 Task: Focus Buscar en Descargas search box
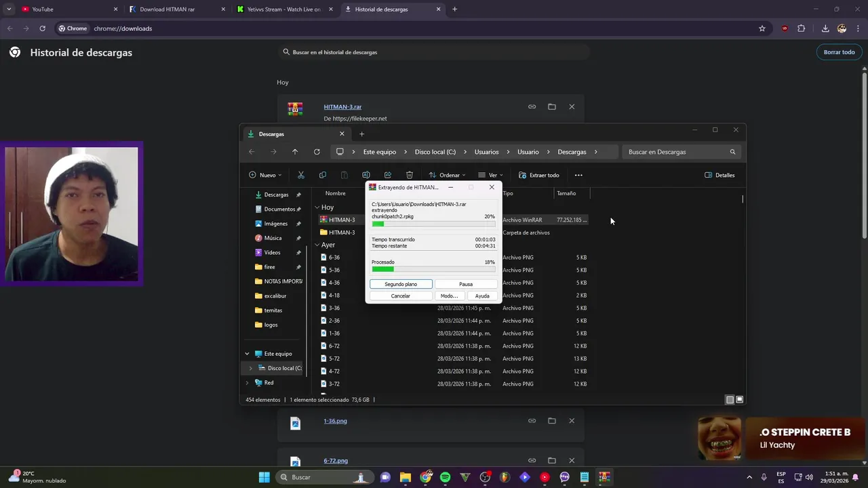(682, 152)
